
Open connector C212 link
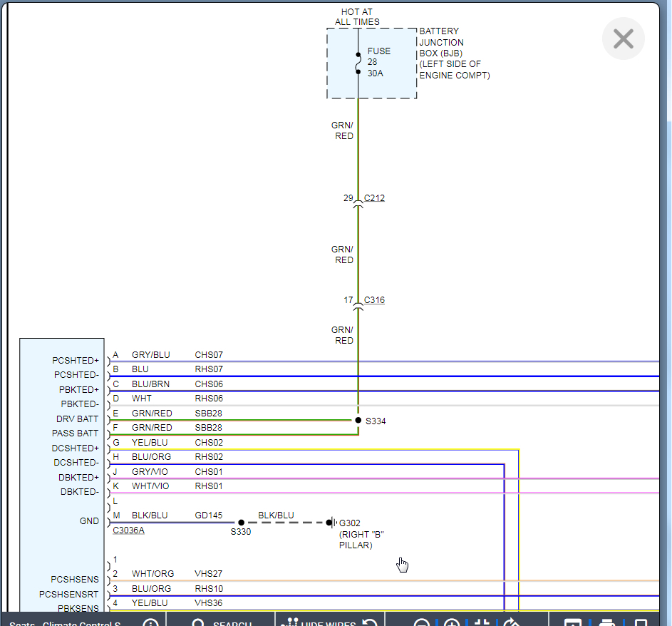point(374,198)
